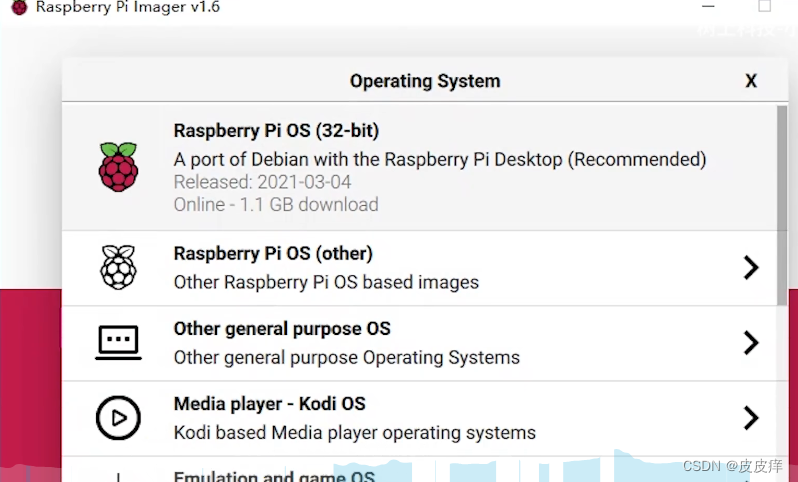Screen dimensions: 798x482
Task: Click "Kodi based Media player operating systems" text
Action: click(355, 433)
